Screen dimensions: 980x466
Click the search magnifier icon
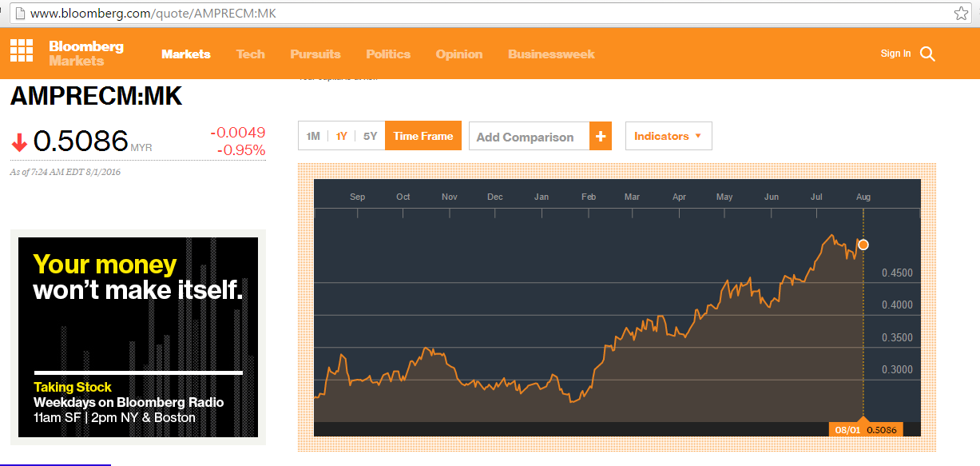point(927,54)
